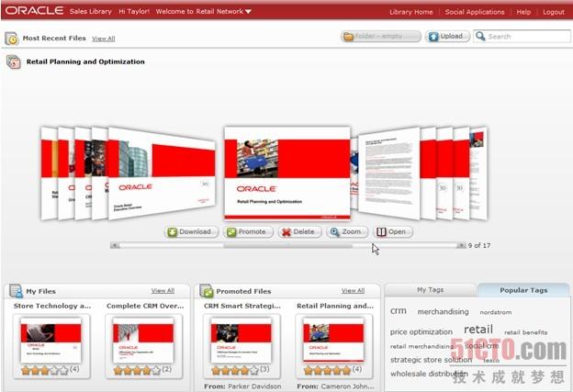Promote the selected file
Image resolution: width=573 pixels, height=392 pixels.
coord(248,231)
